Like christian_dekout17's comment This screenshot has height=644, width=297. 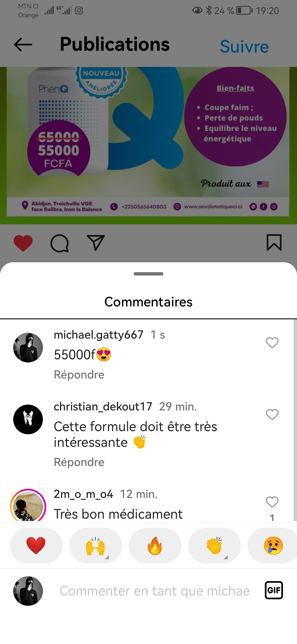(x=272, y=414)
